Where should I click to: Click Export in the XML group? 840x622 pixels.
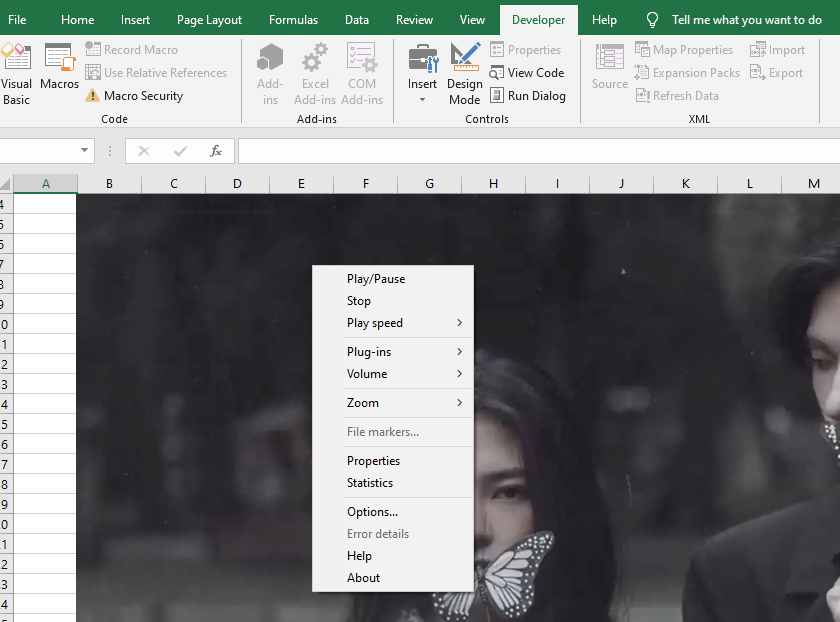(x=778, y=72)
